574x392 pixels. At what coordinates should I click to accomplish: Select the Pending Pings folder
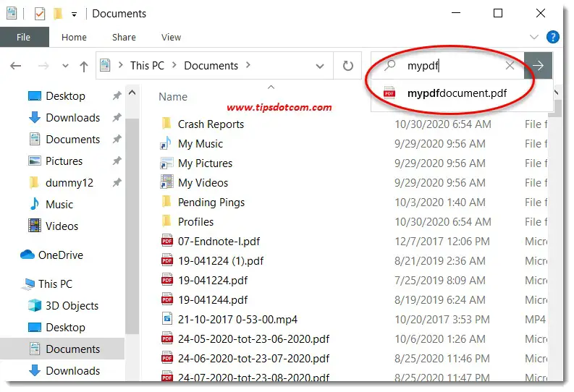click(211, 203)
